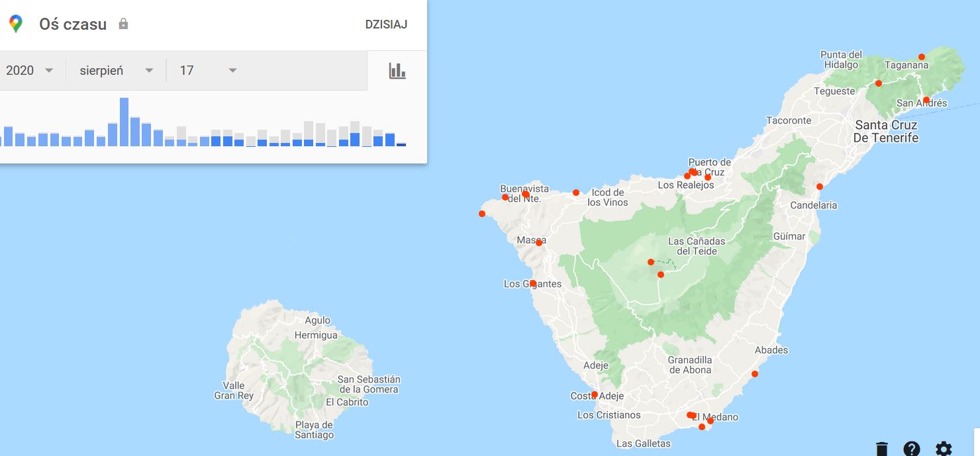Click the El Cabrito label
Viewport: 980px width, 456px height.
click(347, 402)
